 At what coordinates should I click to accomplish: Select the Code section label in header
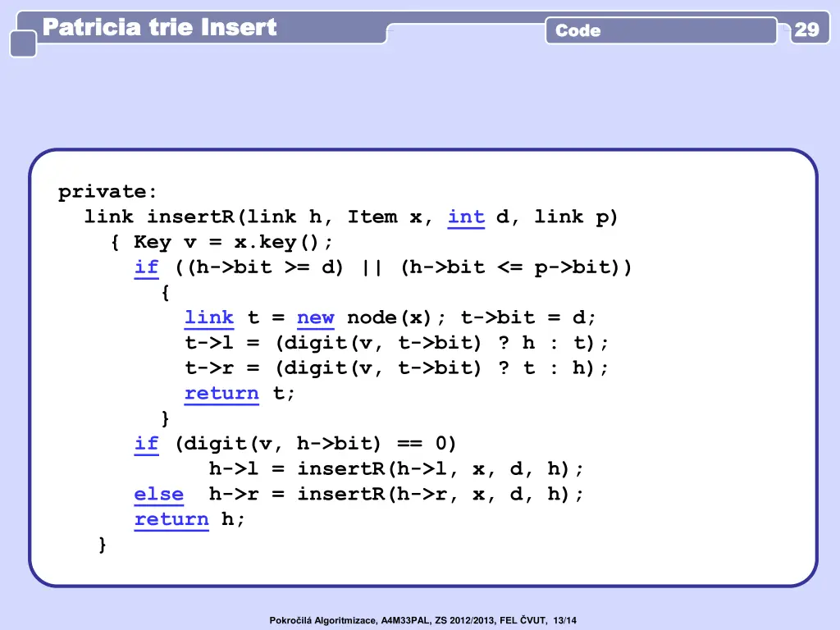point(578,31)
